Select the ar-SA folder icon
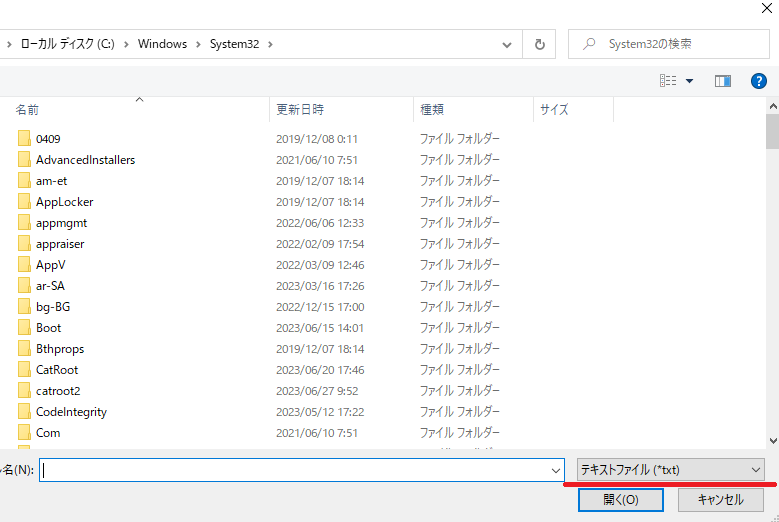 (24, 285)
